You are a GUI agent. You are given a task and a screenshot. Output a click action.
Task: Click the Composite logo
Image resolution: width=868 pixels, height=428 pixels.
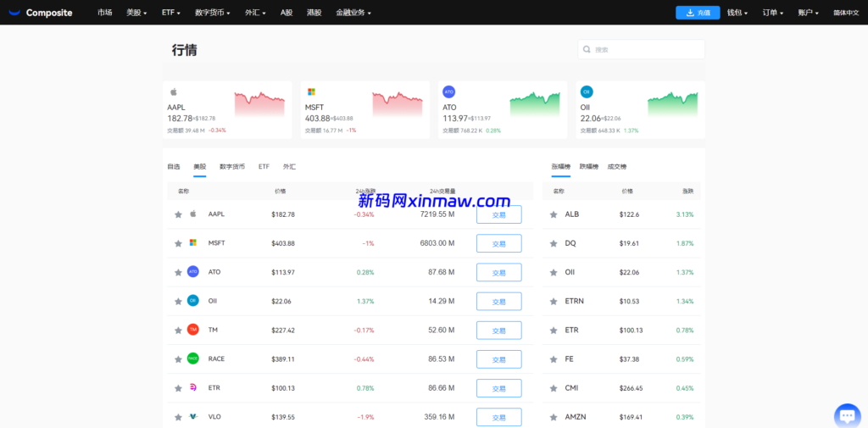click(41, 12)
